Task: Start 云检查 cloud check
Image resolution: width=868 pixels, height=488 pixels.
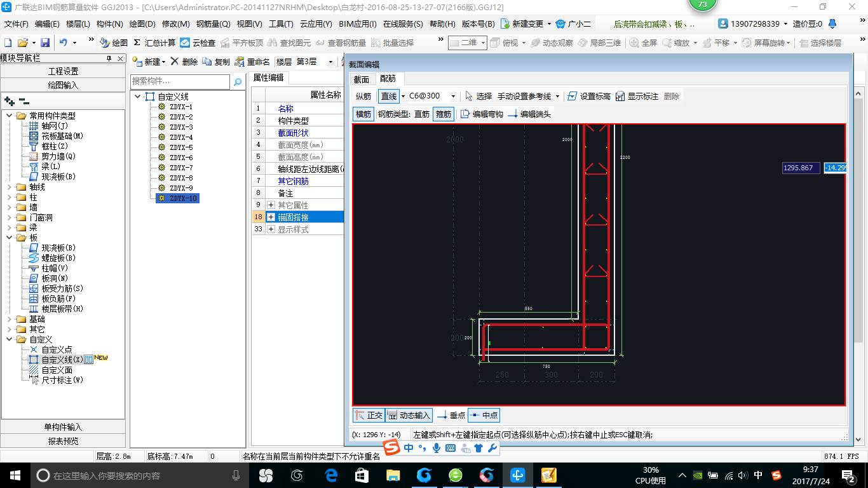Action: pos(198,43)
